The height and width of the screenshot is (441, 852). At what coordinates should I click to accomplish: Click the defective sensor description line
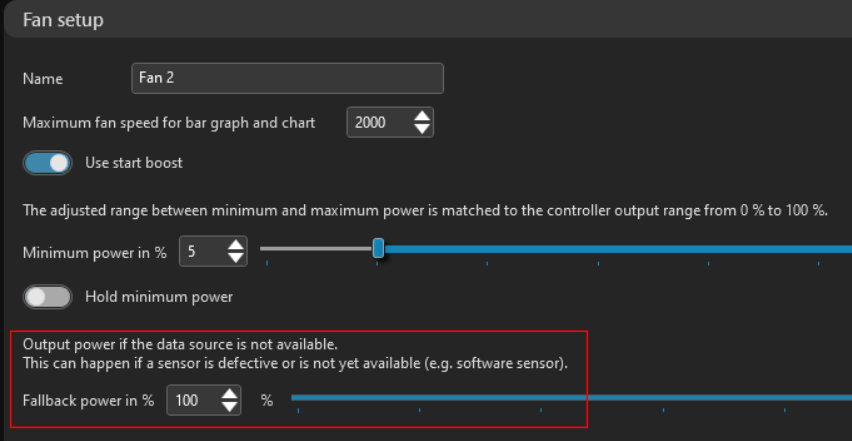coord(296,363)
